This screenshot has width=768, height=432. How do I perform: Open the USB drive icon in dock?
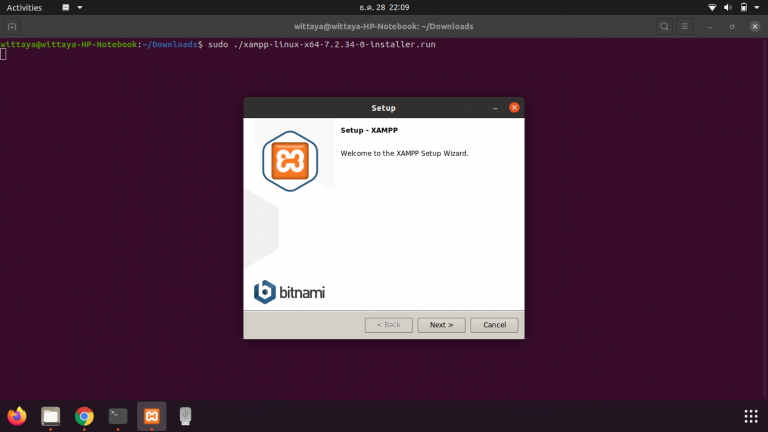tap(186, 416)
